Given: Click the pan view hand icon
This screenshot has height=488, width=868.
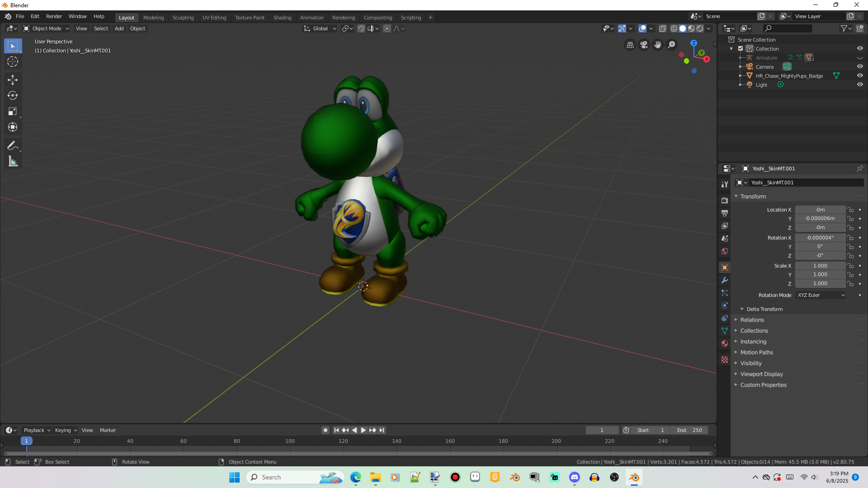Looking at the screenshot, I should (658, 45).
